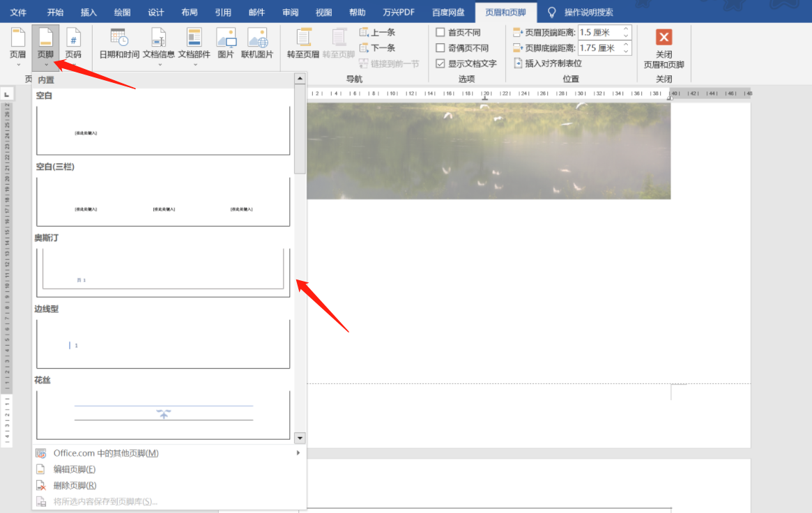The width and height of the screenshot is (812, 513).
Task: Open the 文件 tab
Action: coord(18,12)
